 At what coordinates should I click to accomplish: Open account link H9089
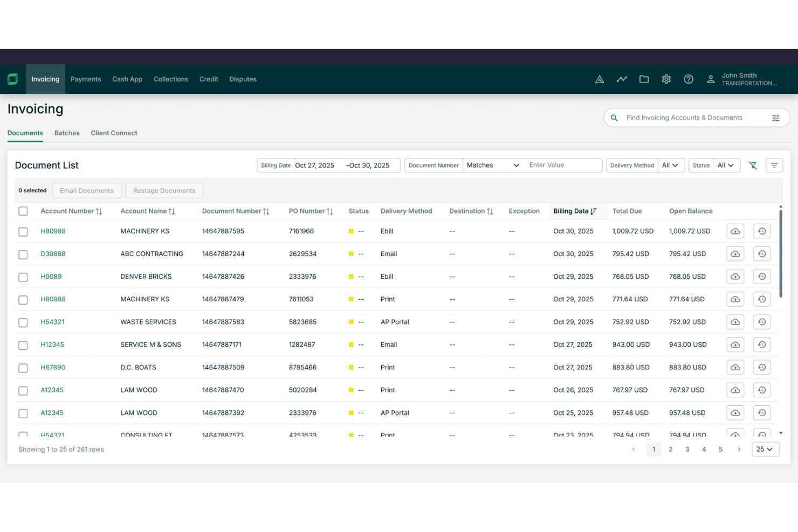click(x=51, y=277)
